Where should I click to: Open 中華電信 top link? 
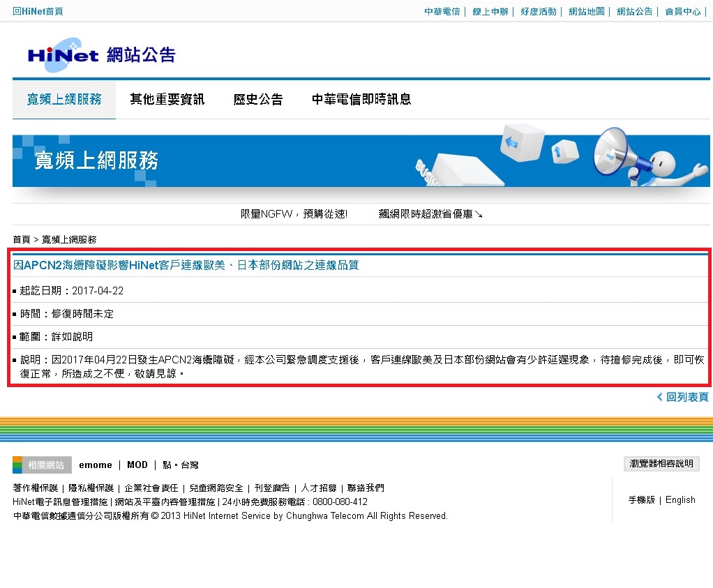tap(442, 11)
